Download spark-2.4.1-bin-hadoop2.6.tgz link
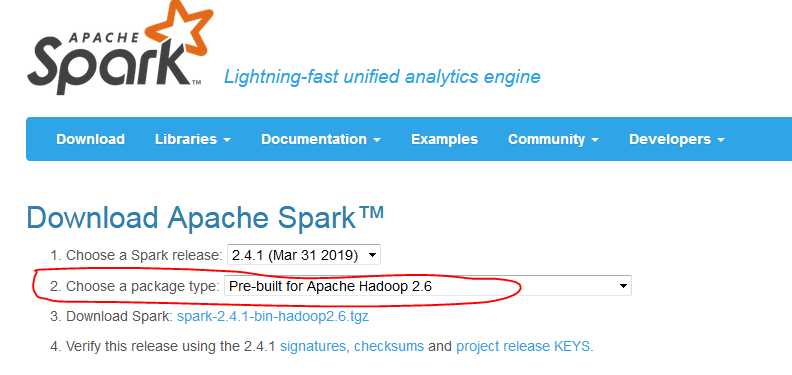The height and width of the screenshot is (375, 792). [x=273, y=317]
